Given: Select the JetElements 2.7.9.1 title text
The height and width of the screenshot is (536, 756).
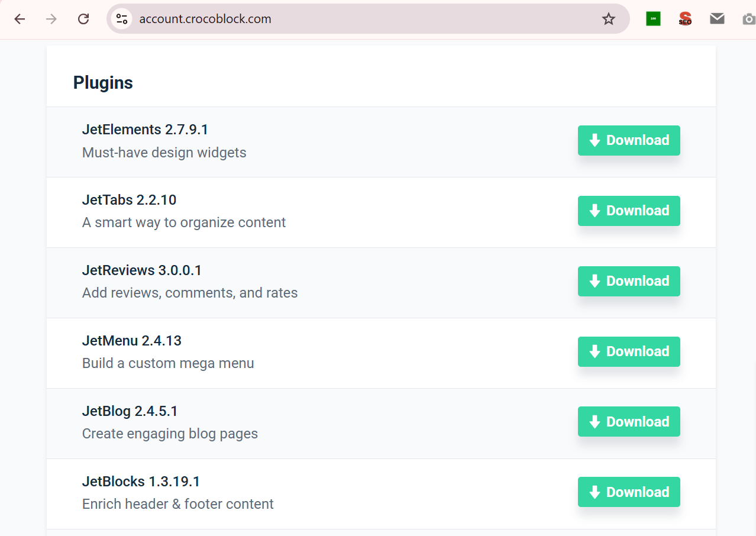Looking at the screenshot, I should (x=145, y=130).
